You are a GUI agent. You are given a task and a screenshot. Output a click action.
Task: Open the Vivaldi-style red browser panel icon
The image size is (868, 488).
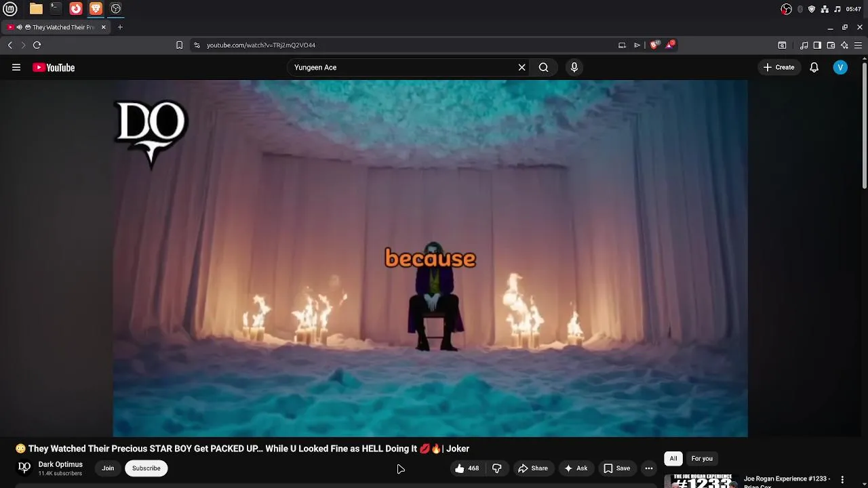pos(76,9)
